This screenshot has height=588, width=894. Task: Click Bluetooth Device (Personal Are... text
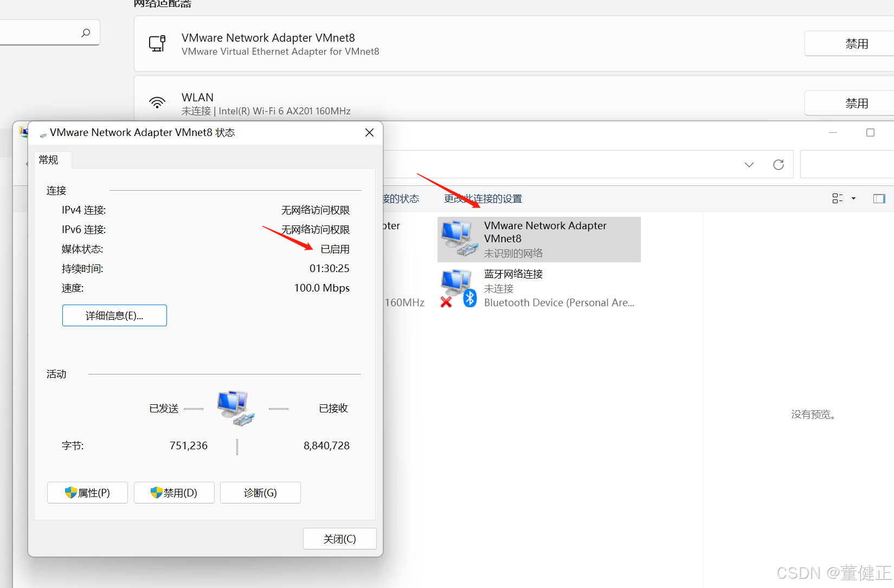[x=559, y=302]
